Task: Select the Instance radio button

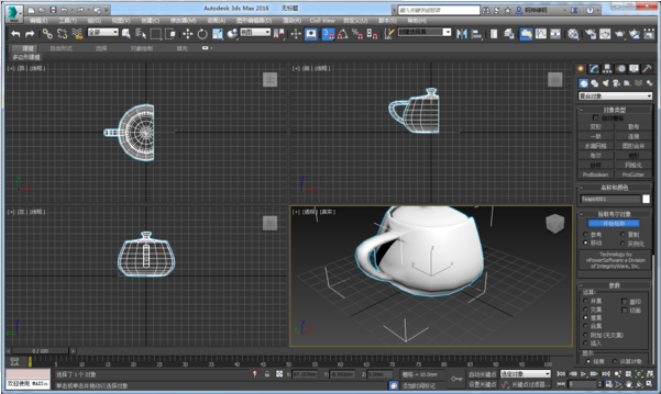Action: [x=623, y=243]
